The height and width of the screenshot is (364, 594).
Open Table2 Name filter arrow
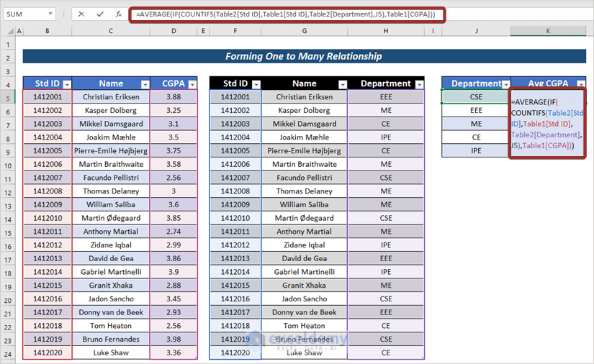coord(343,84)
